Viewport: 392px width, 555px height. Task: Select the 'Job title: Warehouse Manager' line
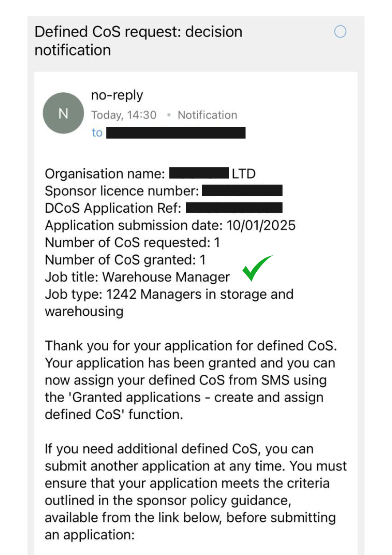coord(137,277)
